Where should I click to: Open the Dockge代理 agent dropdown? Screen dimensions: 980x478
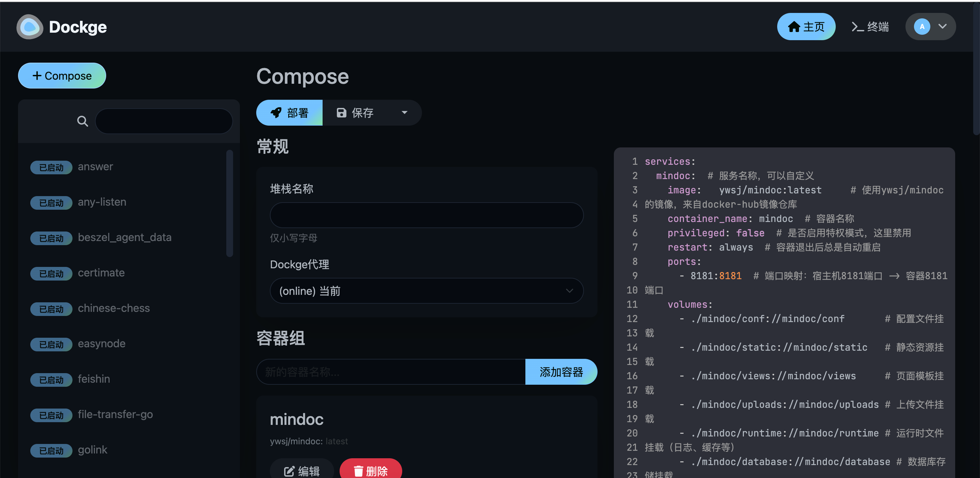[426, 291]
